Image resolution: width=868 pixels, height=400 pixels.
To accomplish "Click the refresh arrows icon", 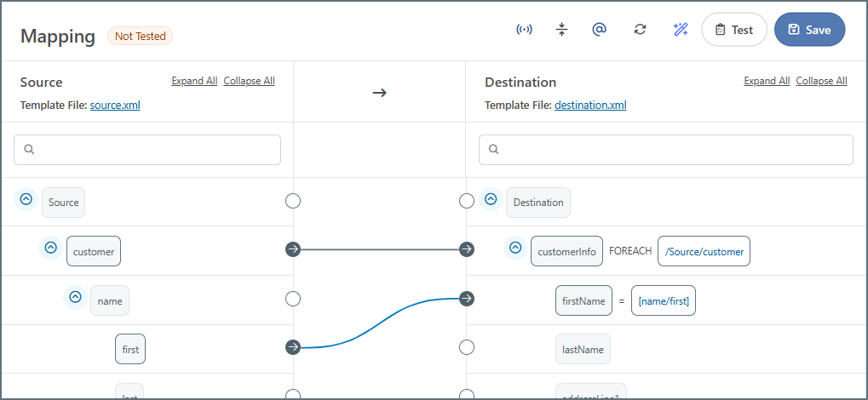I will 640,30.
